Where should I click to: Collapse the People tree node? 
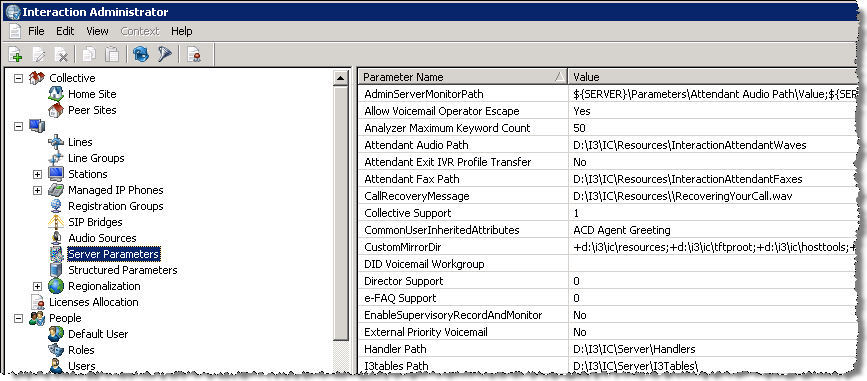(18, 319)
